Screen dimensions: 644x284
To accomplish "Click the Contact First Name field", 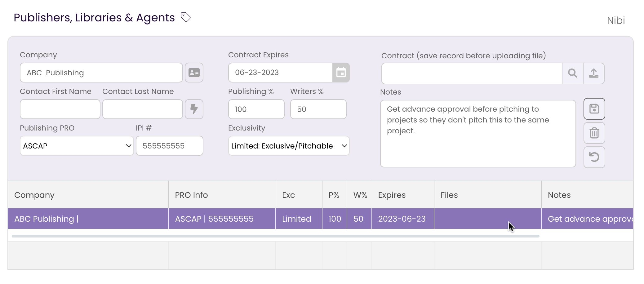I will pyautogui.click(x=60, y=109).
